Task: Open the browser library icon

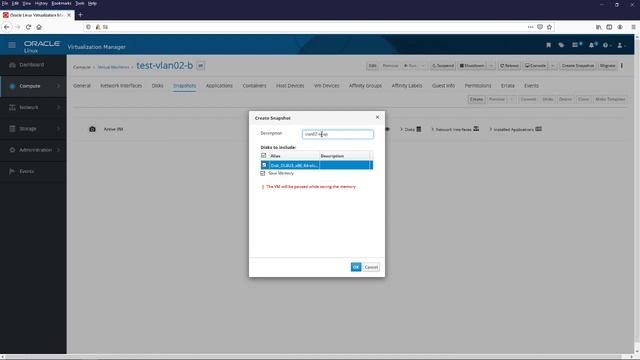Action: coord(598,27)
